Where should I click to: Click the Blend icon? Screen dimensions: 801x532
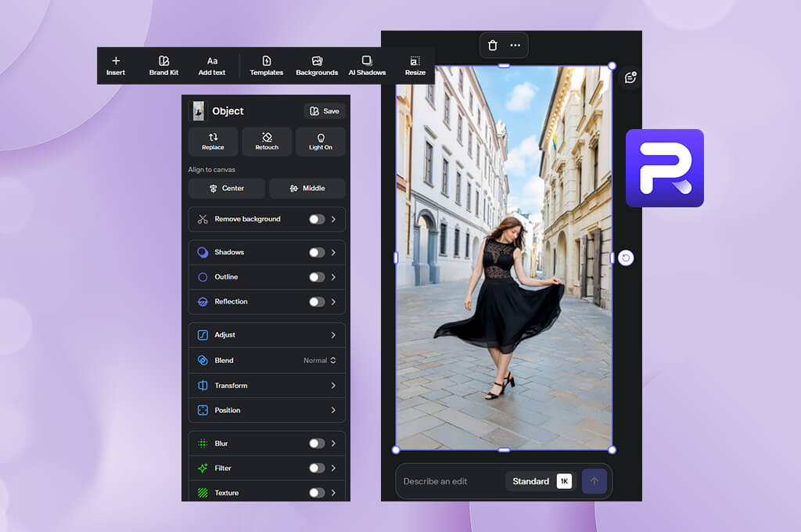pyautogui.click(x=203, y=361)
